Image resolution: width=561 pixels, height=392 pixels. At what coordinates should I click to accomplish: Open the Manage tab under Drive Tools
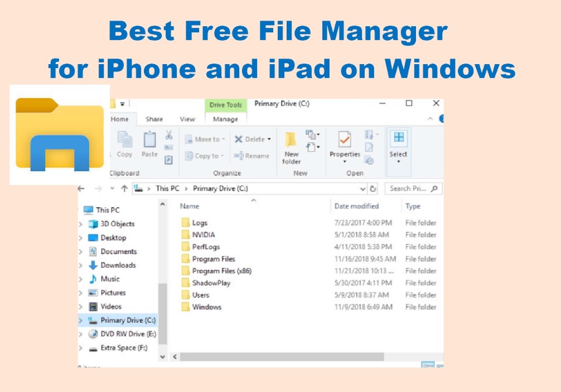point(226,119)
